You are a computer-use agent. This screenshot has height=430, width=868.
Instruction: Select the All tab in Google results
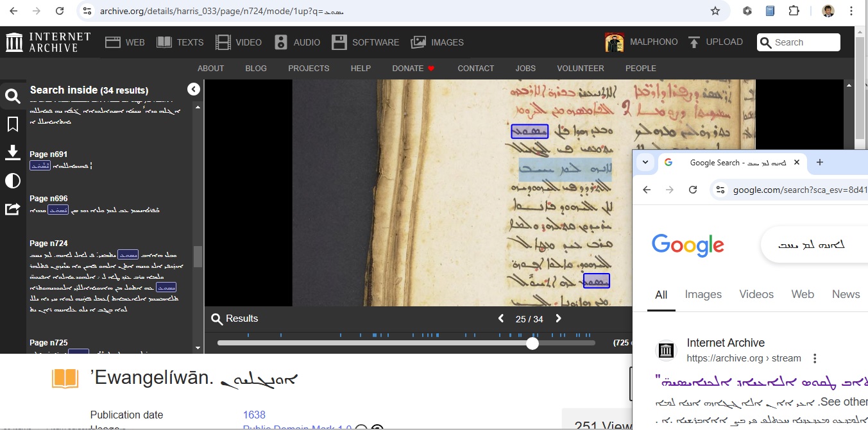point(661,295)
